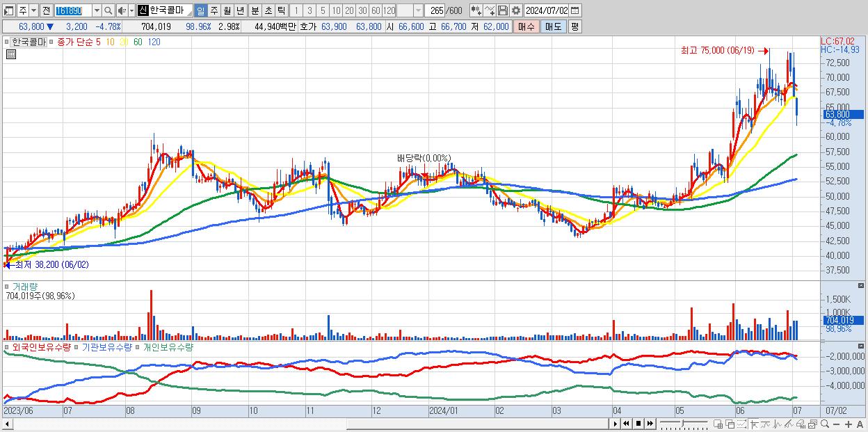Screen dimensions: 868x432
Task: Choose the 30 interval button
Action: tap(362, 10)
